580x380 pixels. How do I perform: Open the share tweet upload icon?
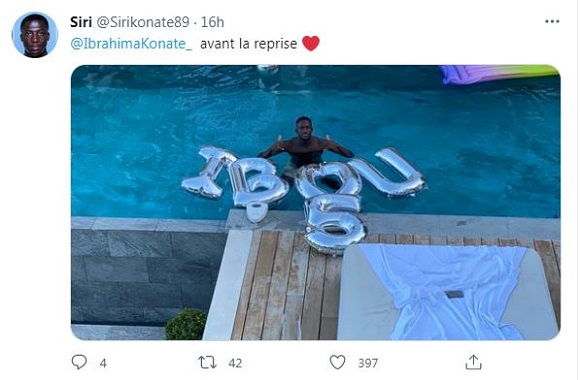coord(473,362)
